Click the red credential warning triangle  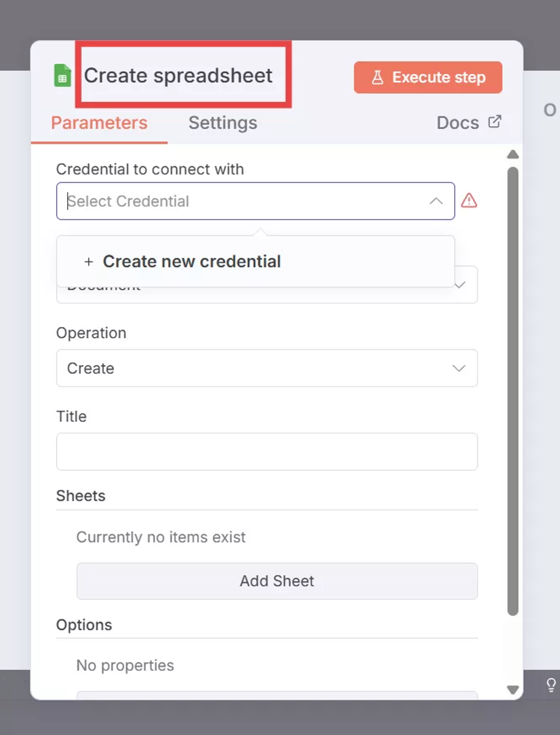pyautogui.click(x=469, y=201)
